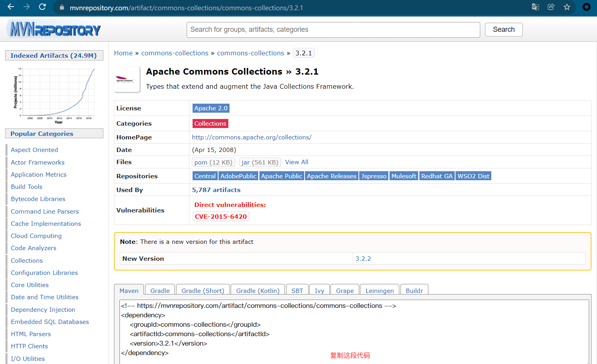This screenshot has height=364, width=597.
Task: Click the browser forward arrow
Action: pyautogui.click(x=26, y=7)
